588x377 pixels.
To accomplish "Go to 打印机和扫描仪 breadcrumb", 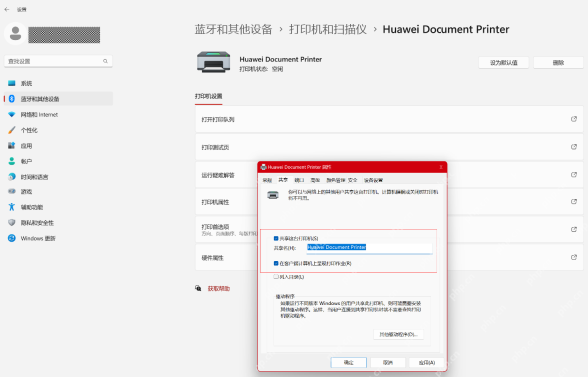I will pos(327,29).
